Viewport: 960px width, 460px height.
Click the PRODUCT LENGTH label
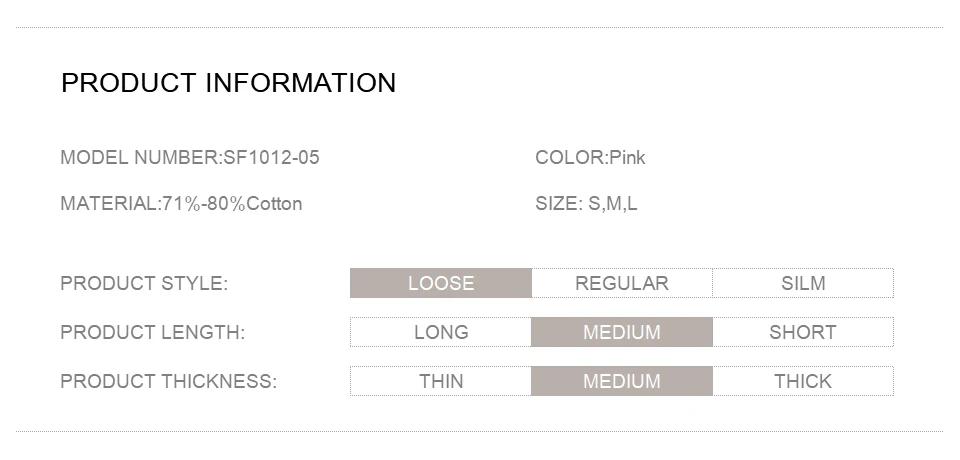coord(152,333)
